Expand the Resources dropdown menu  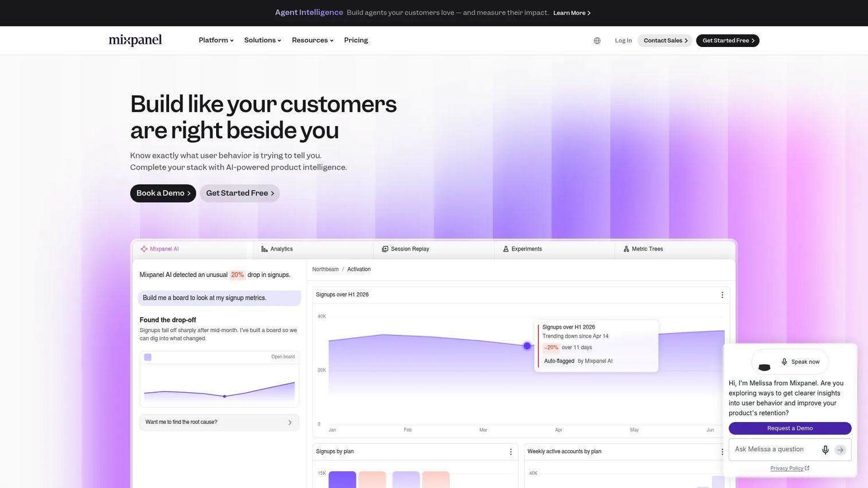coord(312,40)
